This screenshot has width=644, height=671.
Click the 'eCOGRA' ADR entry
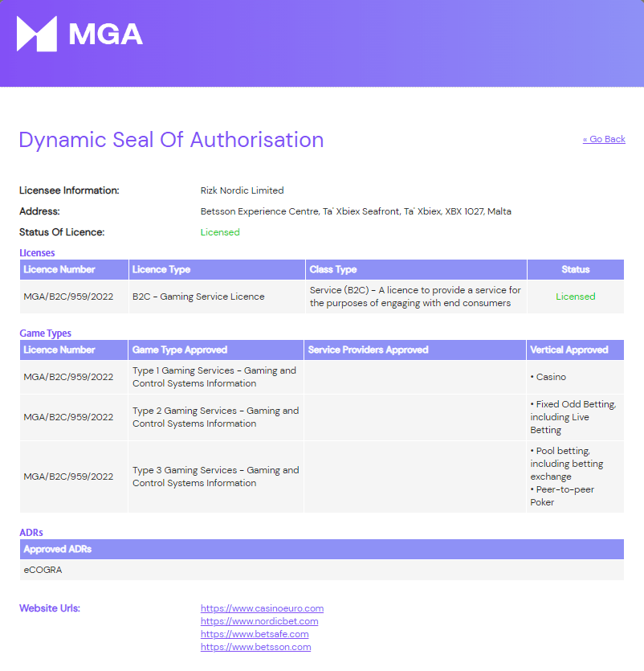point(43,570)
